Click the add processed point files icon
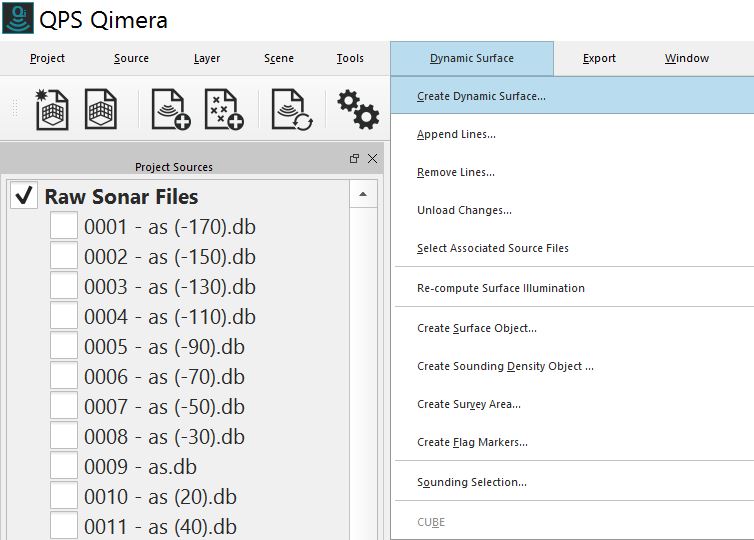This screenshot has height=540, width=754. [x=224, y=110]
